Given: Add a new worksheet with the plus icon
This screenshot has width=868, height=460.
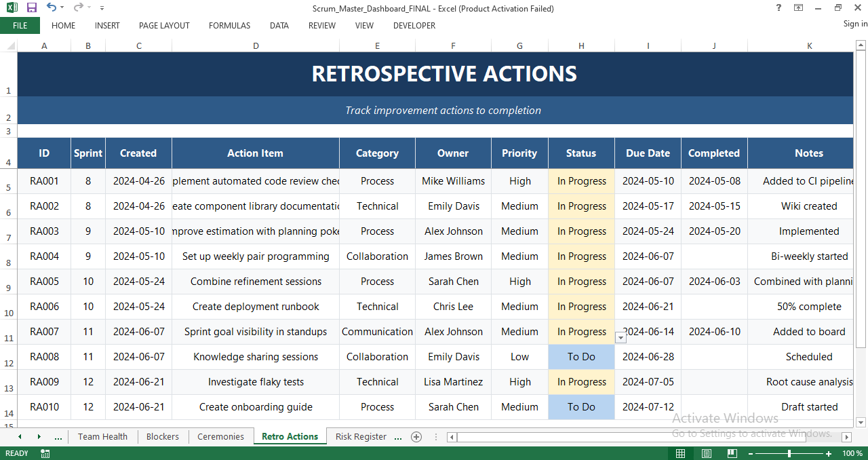Looking at the screenshot, I should [416, 437].
